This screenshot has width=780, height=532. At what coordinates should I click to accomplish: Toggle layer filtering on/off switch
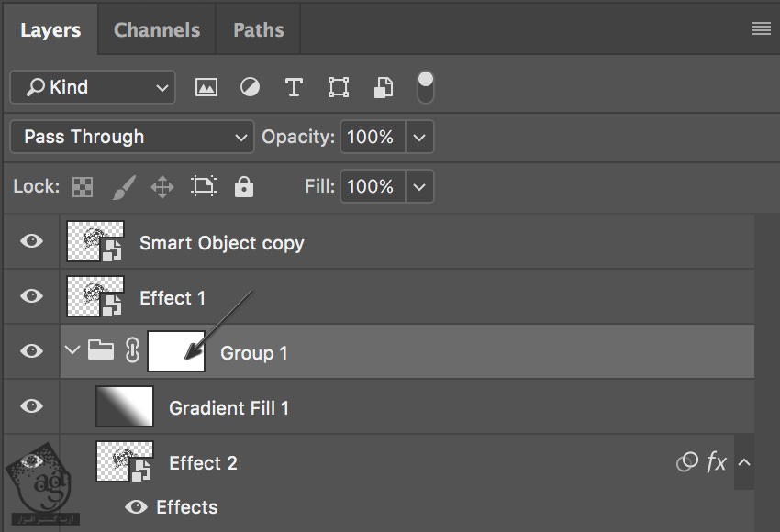pyautogui.click(x=425, y=86)
